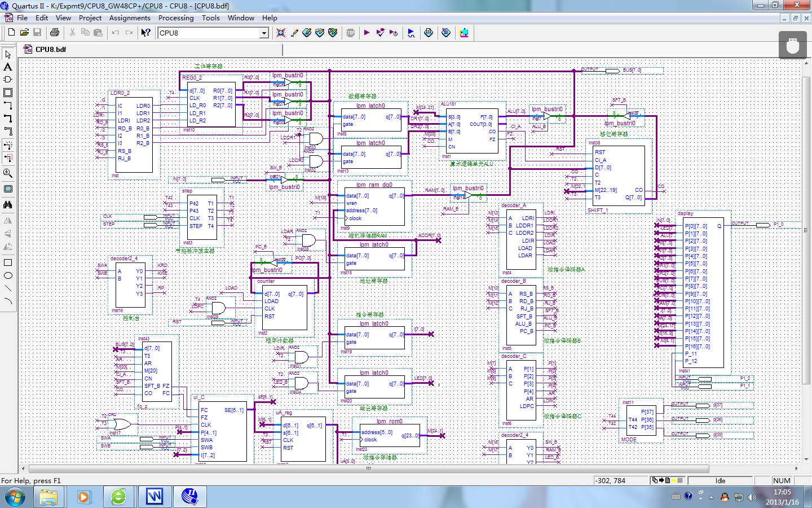Open the Windows Start button
The height and width of the screenshot is (508, 812).
[15, 497]
